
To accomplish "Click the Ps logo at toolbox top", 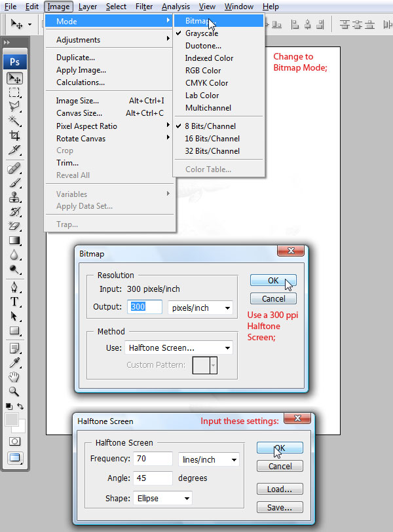I will pyautogui.click(x=14, y=62).
